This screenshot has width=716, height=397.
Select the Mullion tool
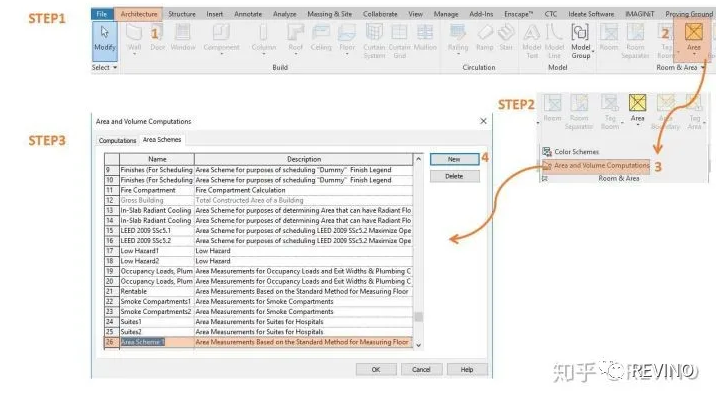425,37
